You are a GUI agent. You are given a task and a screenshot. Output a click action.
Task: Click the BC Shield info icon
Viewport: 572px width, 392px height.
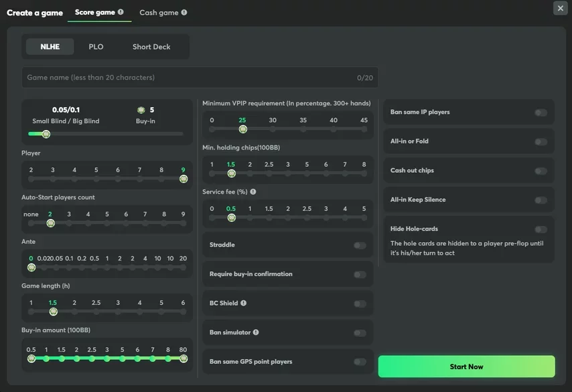[244, 303]
